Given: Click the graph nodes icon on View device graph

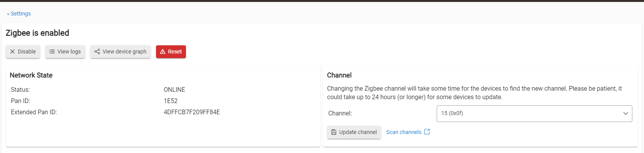Looking at the screenshot, I should (x=97, y=52).
